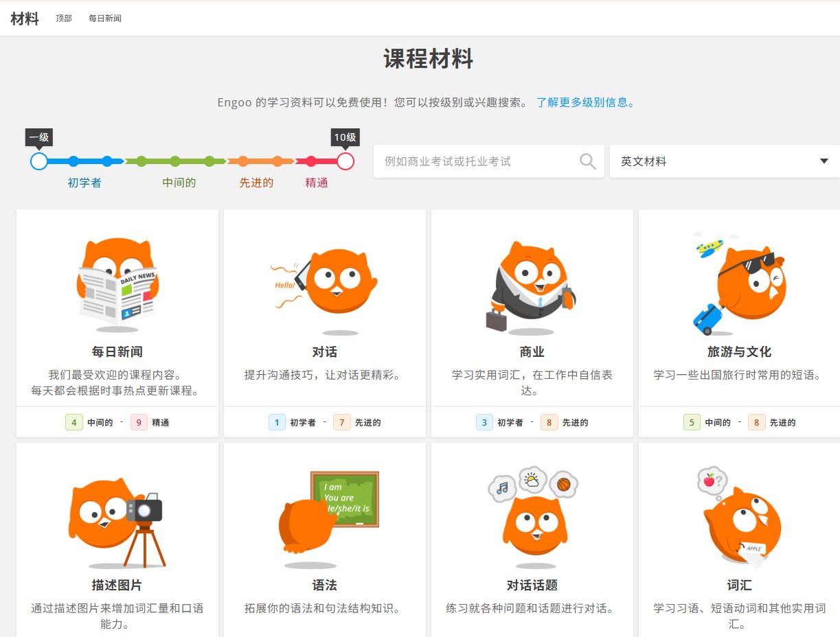
Task: Open 每日新闻 in top navigation
Action: 105,19
